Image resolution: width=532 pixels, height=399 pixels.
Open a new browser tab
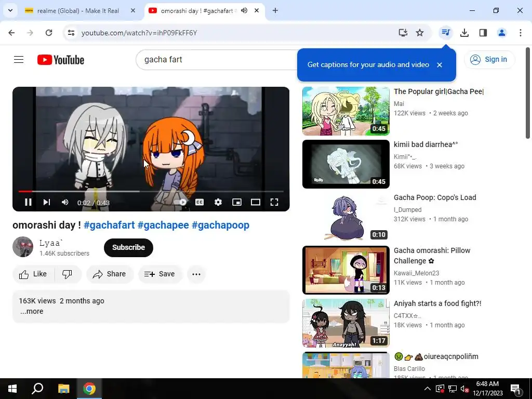point(275,10)
